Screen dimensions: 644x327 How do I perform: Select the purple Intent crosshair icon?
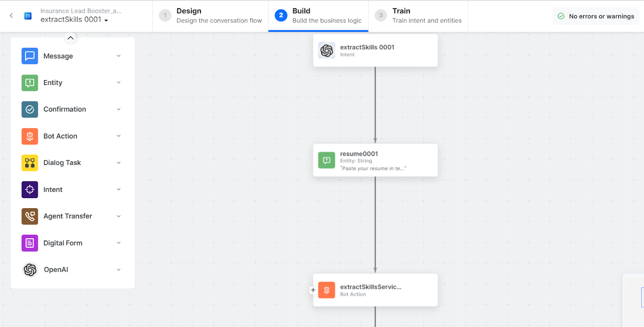(x=30, y=190)
